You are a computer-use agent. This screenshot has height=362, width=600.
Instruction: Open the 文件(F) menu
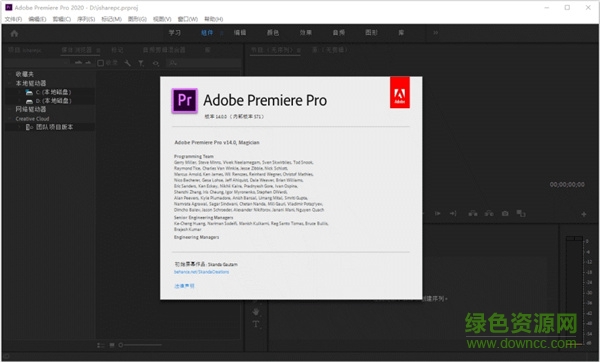click(13, 19)
